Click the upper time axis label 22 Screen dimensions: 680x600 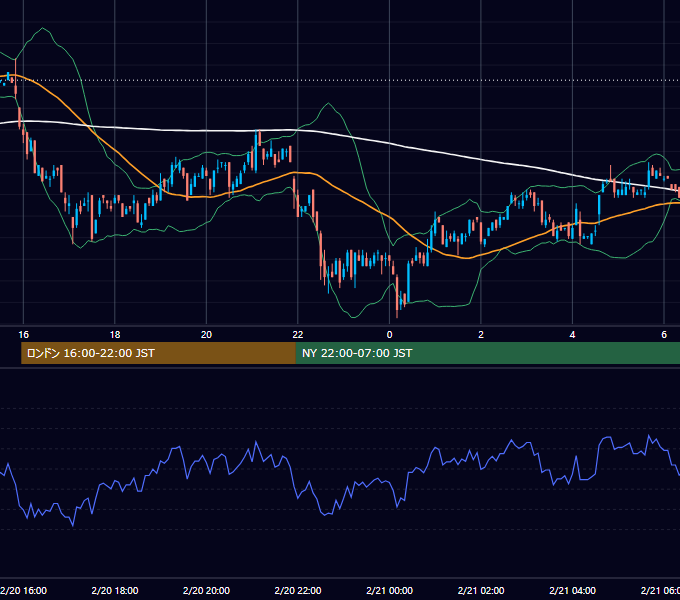pos(298,334)
